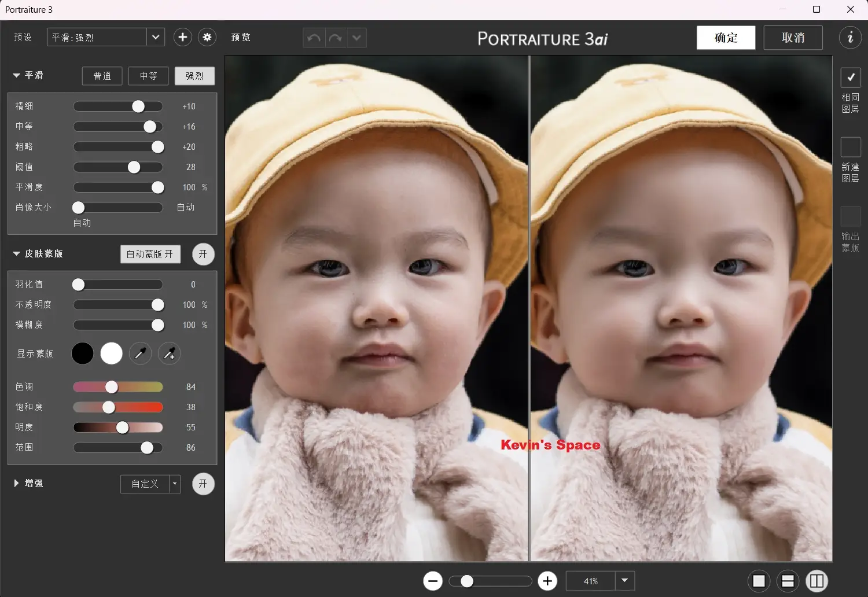This screenshot has width=868, height=597.
Task: Click the 粗略 coarse detail slider
Action: pos(118,147)
